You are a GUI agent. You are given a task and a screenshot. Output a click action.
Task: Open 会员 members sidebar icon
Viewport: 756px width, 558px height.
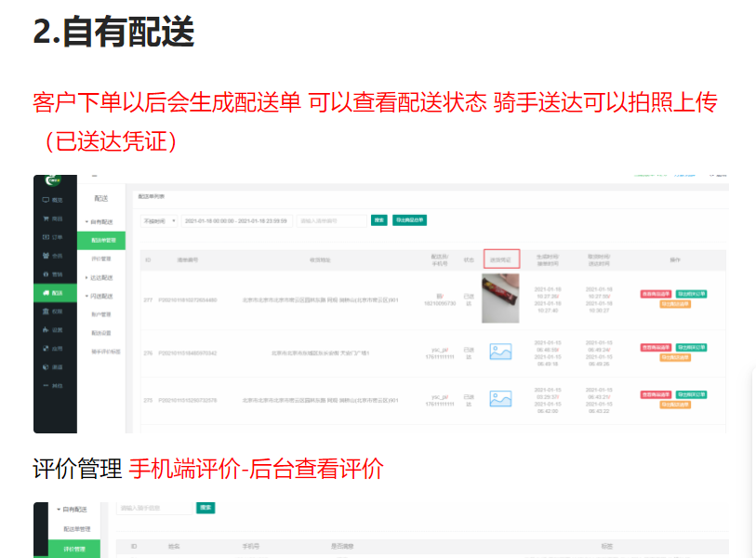tap(46, 256)
